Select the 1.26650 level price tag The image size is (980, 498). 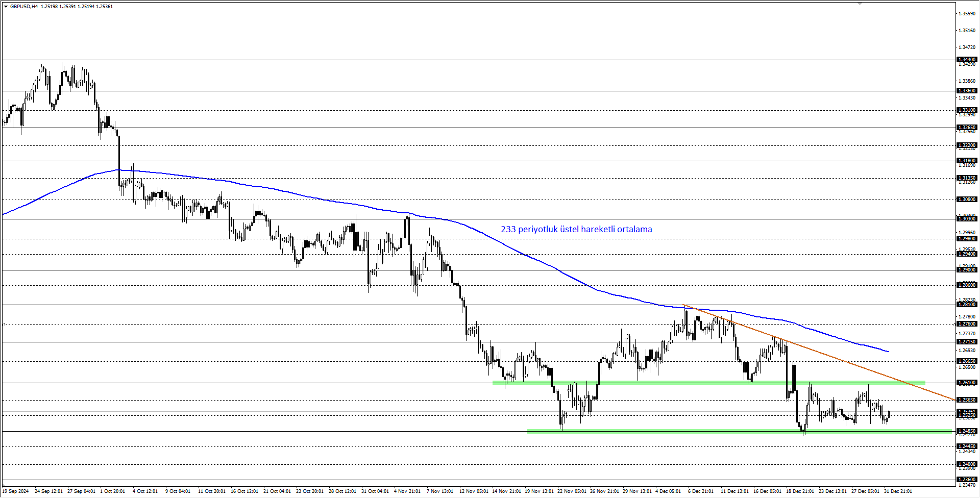coord(967,361)
